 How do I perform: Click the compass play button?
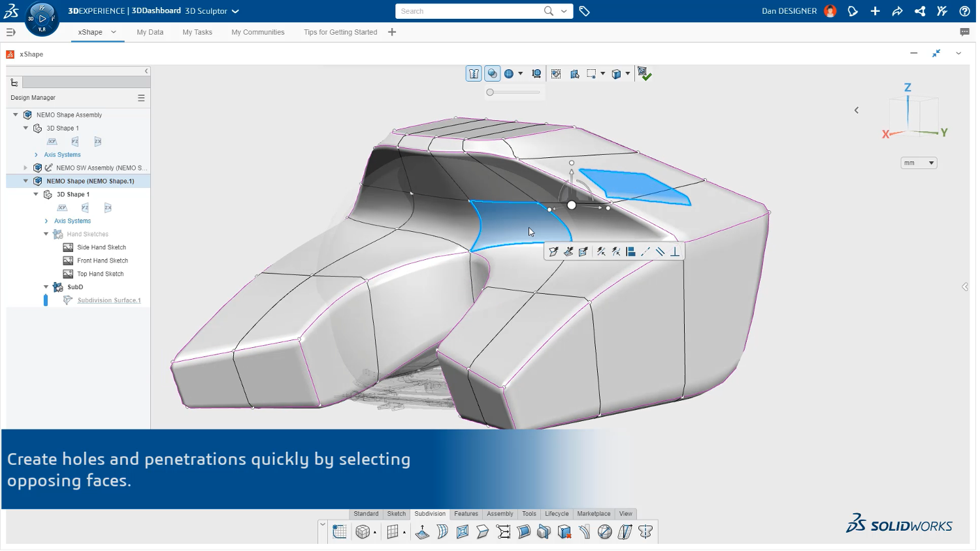point(42,19)
